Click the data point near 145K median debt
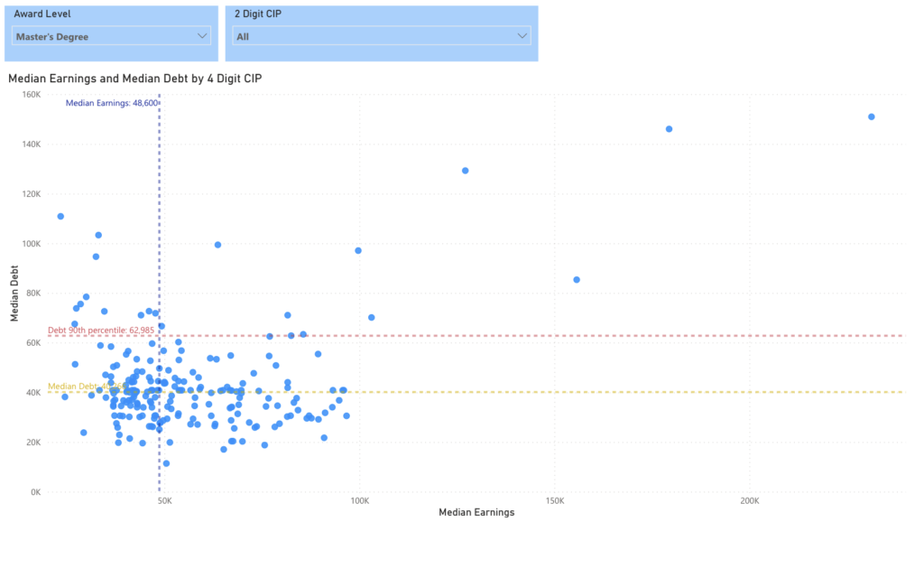Image resolution: width=924 pixels, height=578 pixels. (x=670, y=128)
